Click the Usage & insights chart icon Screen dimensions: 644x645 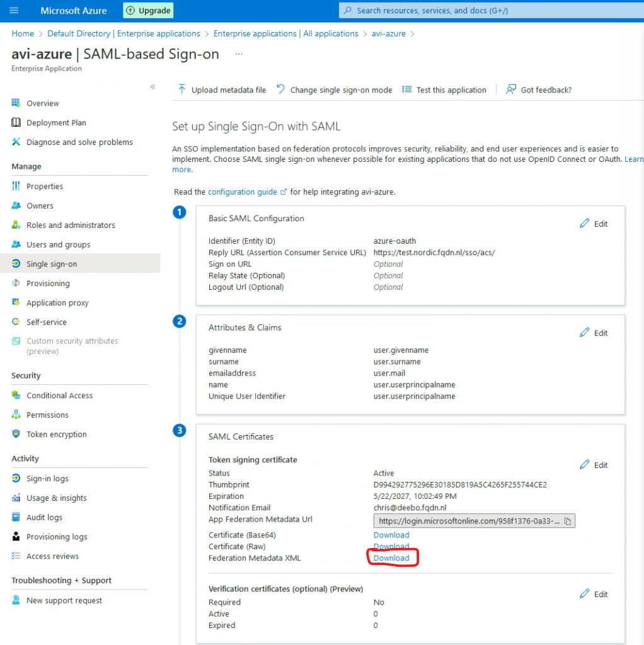point(16,498)
